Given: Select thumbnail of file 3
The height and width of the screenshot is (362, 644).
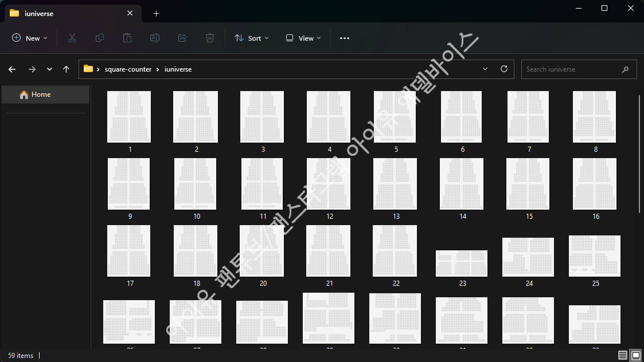Looking at the screenshot, I should click(x=262, y=117).
